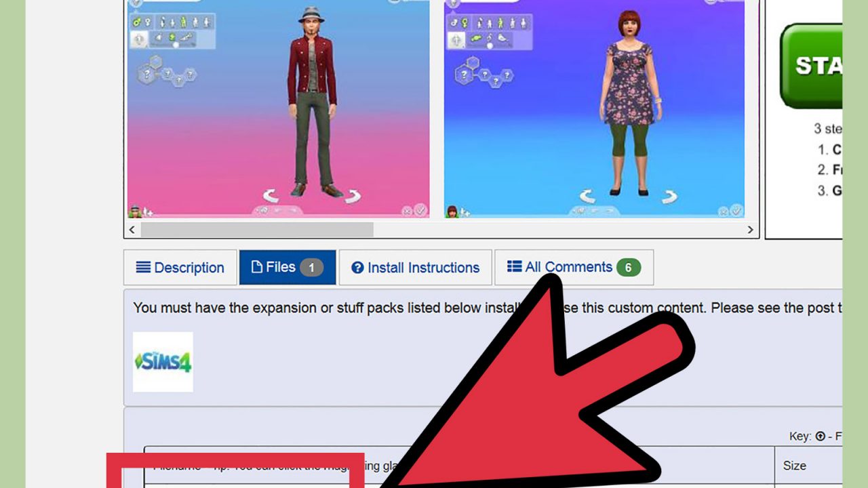Click the gender symbols in male Sim screenshot
The width and height of the screenshot is (868, 488).
pos(140,22)
